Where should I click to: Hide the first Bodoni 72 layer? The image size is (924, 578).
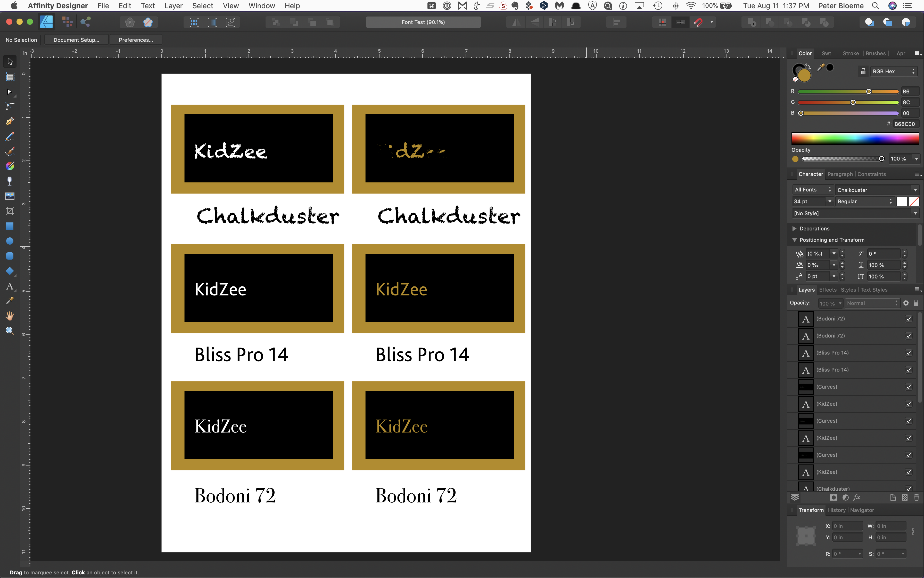909,319
